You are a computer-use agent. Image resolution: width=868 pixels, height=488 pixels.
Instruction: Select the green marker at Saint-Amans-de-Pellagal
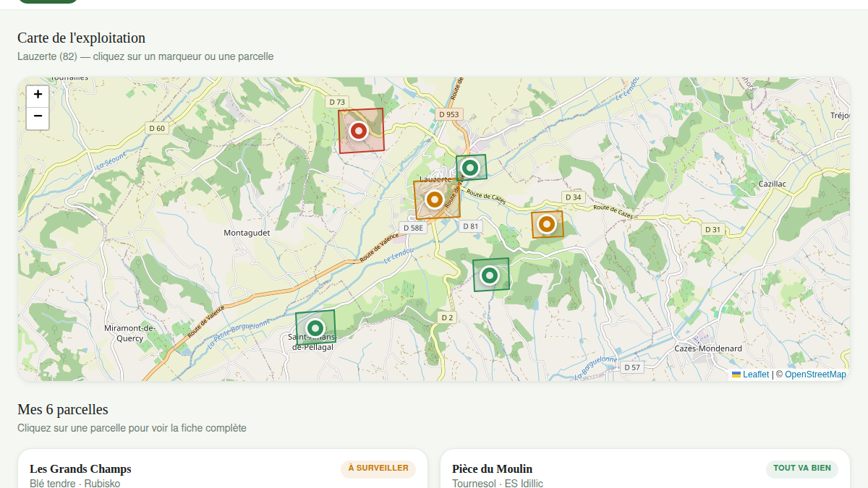[315, 328]
